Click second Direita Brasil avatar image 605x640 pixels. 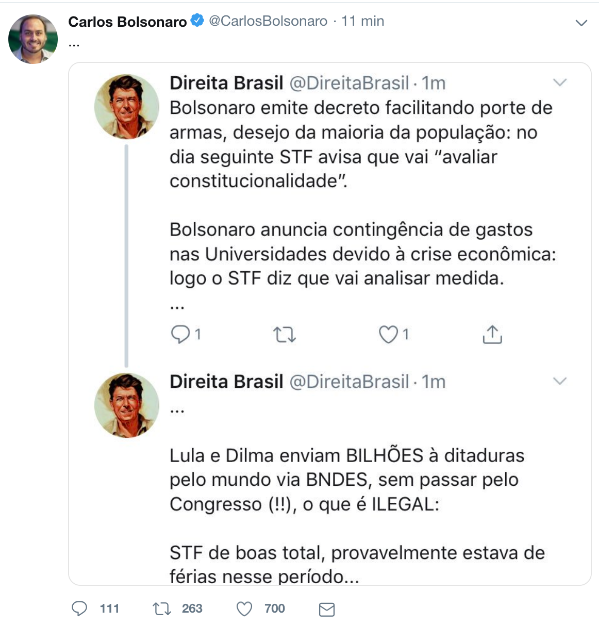tap(126, 405)
